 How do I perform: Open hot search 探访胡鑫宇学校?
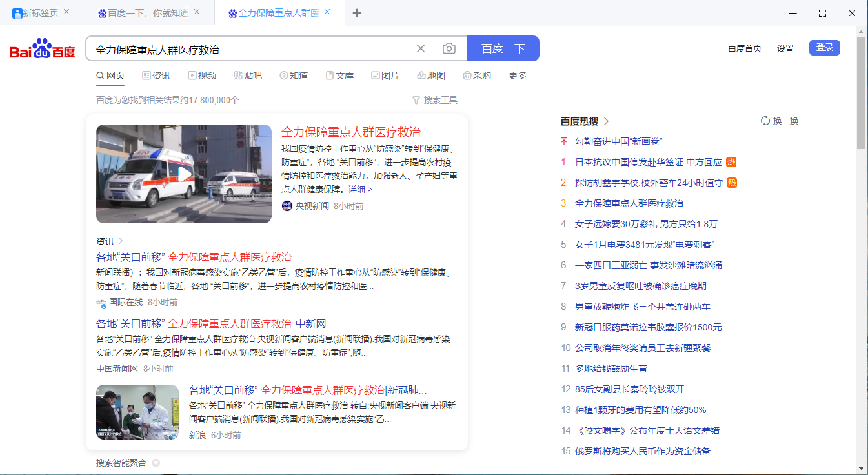click(x=649, y=183)
